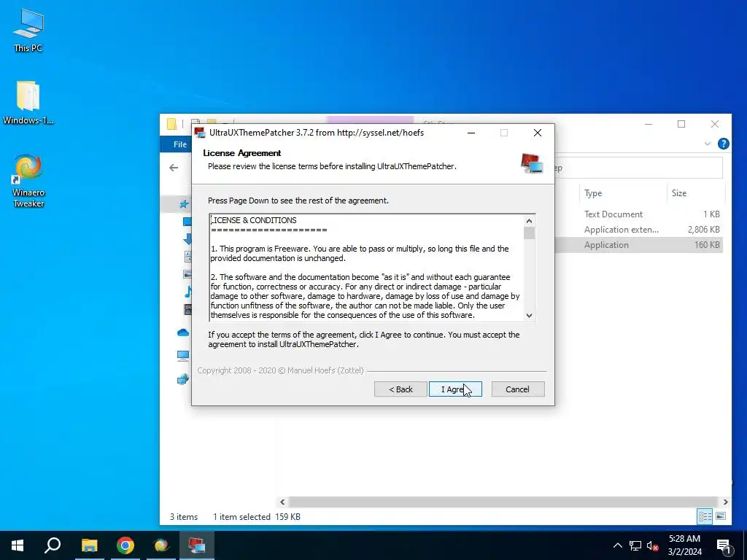Minimize the installer dialog window
Screen dimensions: 747x560
tap(471, 133)
